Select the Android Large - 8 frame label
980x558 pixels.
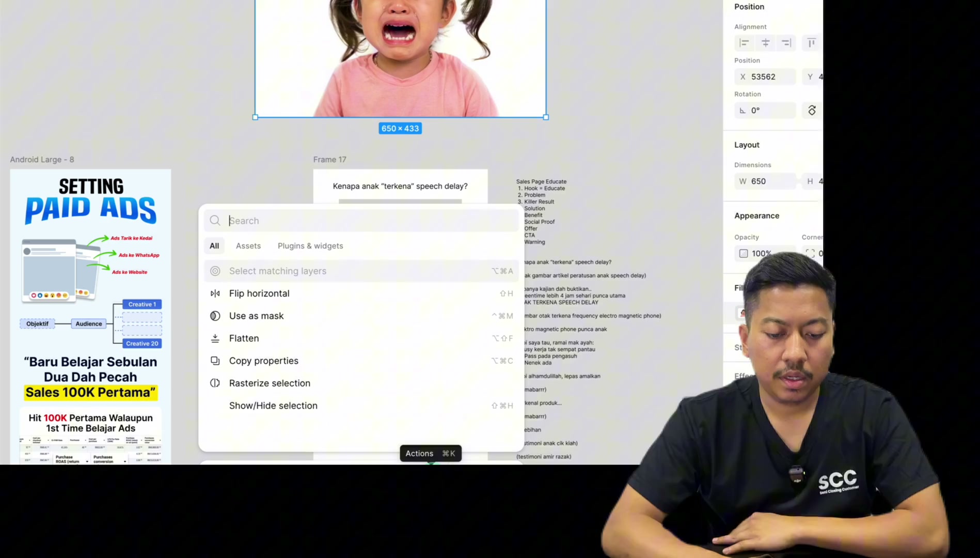pyautogui.click(x=42, y=160)
